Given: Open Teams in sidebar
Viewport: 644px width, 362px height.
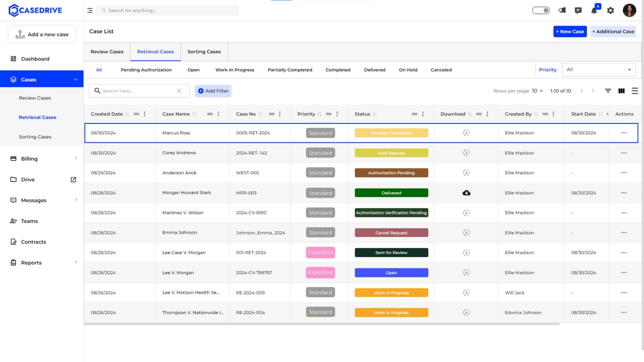Looking at the screenshot, I should click(x=29, y=221).
